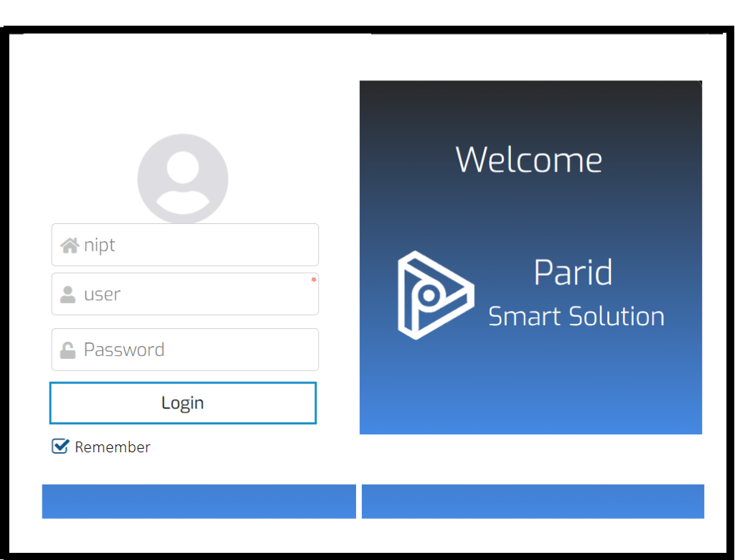Image resolution: width=735 pixels, height=560 pixels.
Task: Click the Parid triangular logo
Action: 436,295
